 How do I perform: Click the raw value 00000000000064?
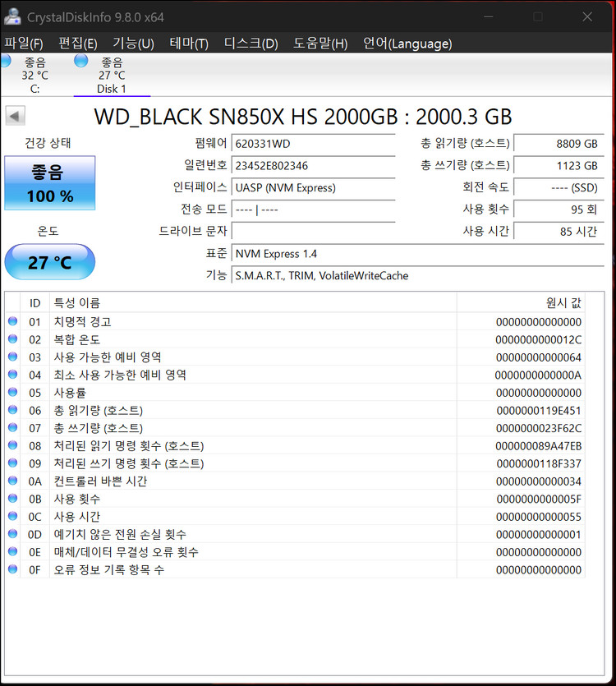[538, 357]
